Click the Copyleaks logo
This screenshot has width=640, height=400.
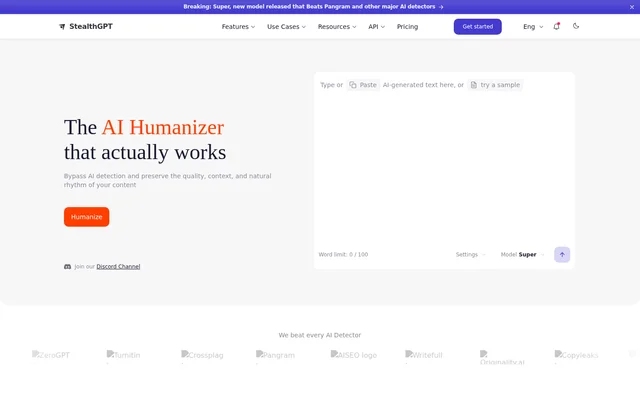click(576, 355)
